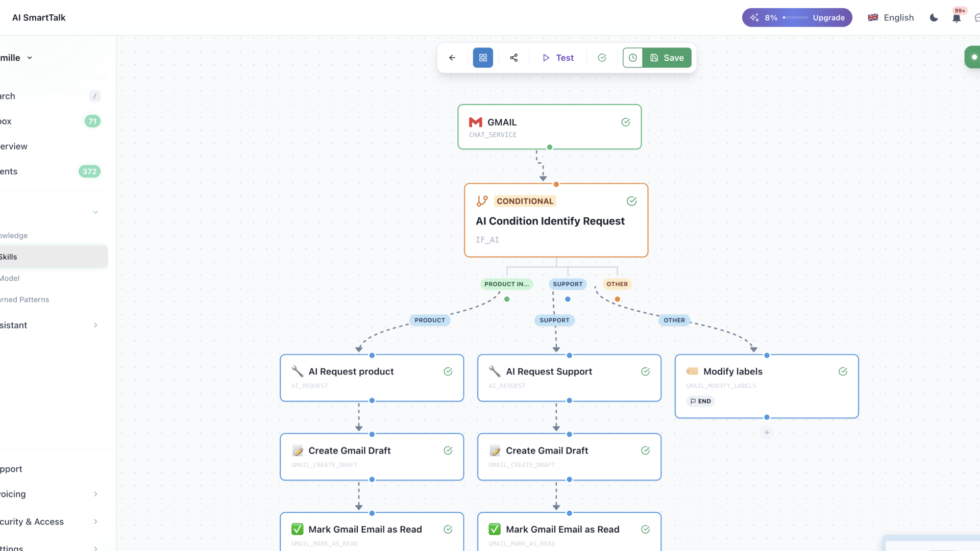This screenshot has width=980, height=551.
Task: Click the END flag badge
Action: 700,401
